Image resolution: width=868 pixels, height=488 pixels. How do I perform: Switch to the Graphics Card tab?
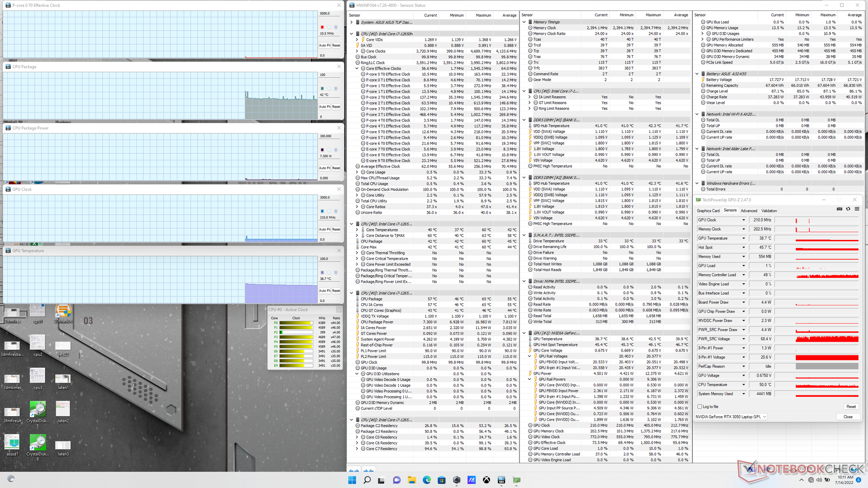coord(708,211)
